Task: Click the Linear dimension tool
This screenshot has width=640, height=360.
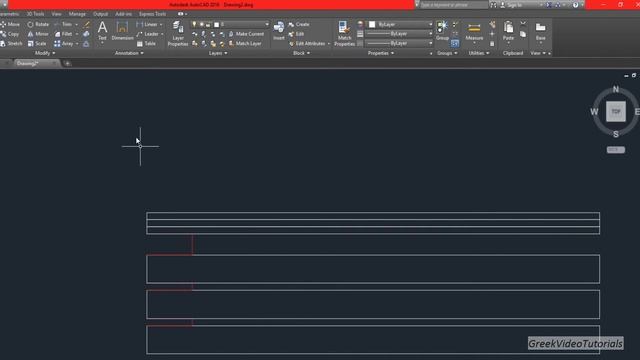Action: pos(147,24)
